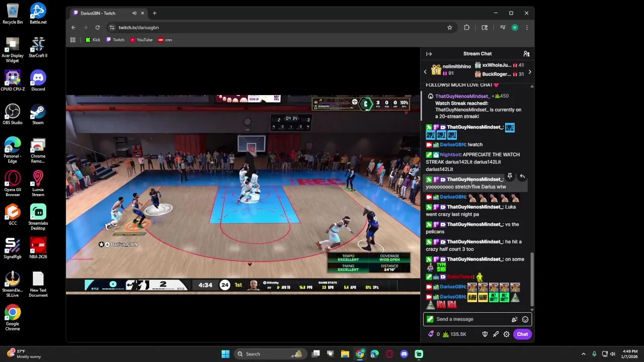Open emote picker in chat input

(525, 319)
